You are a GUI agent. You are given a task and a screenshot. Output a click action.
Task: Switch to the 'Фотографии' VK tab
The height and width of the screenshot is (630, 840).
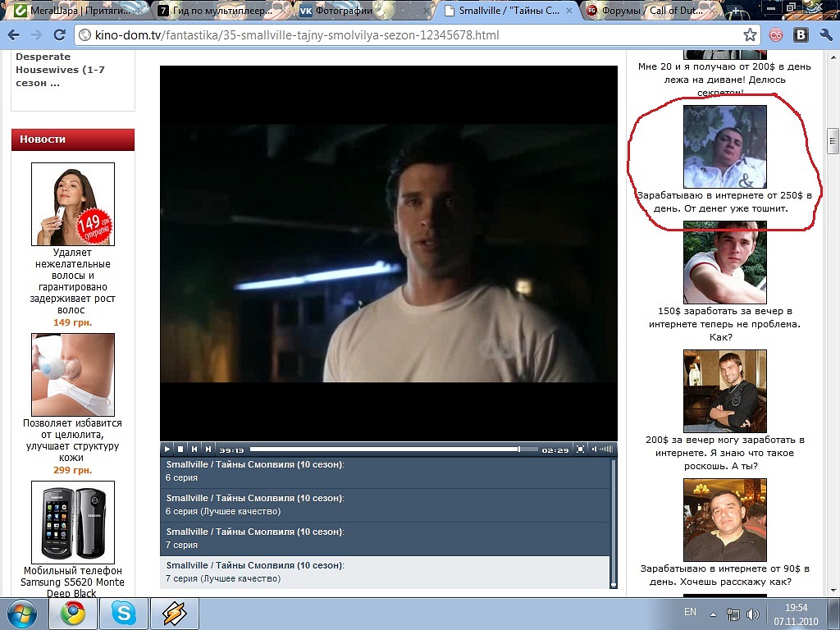[x=345, y=11]
